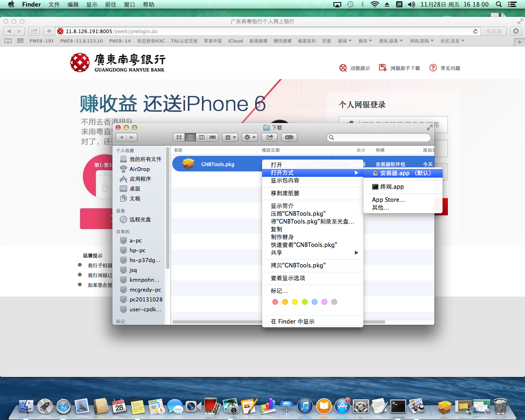
Task: Click 功能演示 icon on bank page
Action: click(x=343, y=68)
